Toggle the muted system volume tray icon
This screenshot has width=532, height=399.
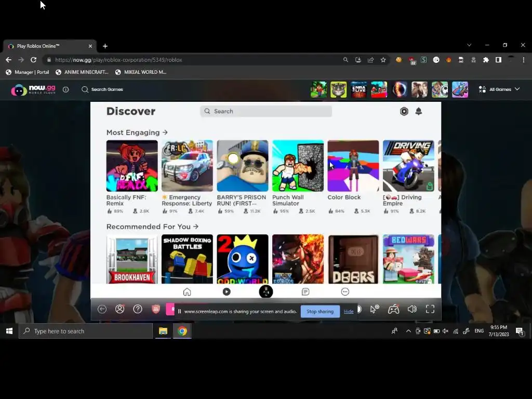(445, 331)
